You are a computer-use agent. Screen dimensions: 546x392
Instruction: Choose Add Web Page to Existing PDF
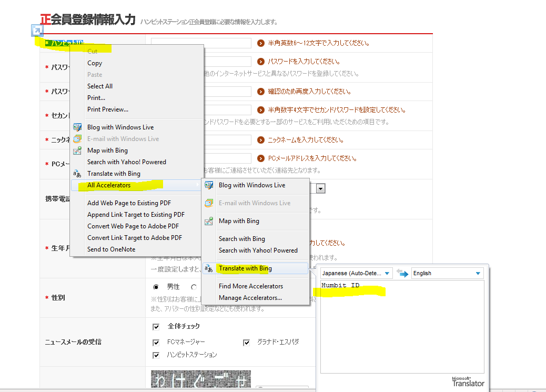129,203
